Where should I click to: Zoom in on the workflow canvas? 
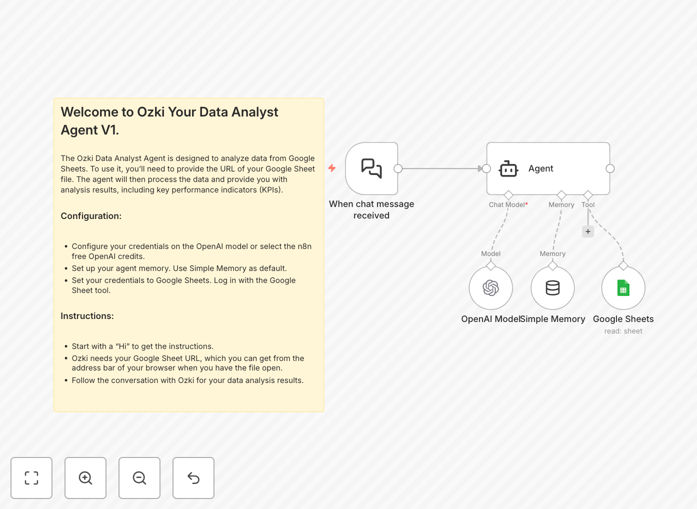pyautogui.click(x=85, y=478)
